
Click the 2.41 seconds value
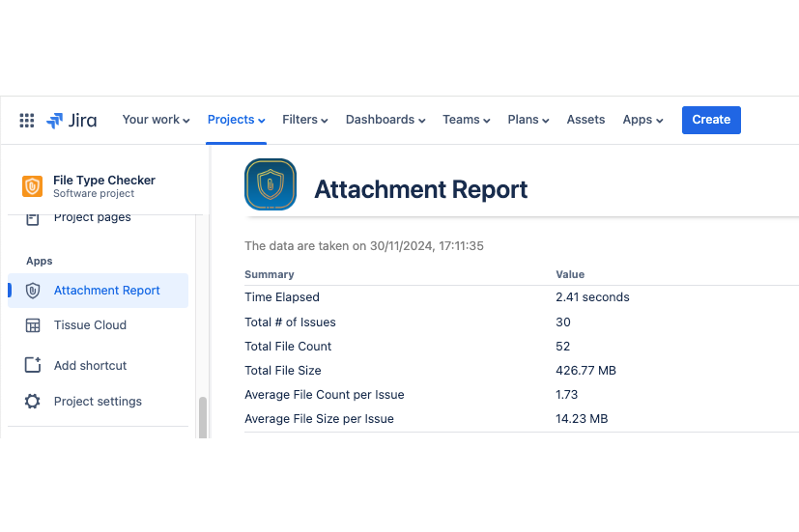pyautogui.click(x=592, y=297)
